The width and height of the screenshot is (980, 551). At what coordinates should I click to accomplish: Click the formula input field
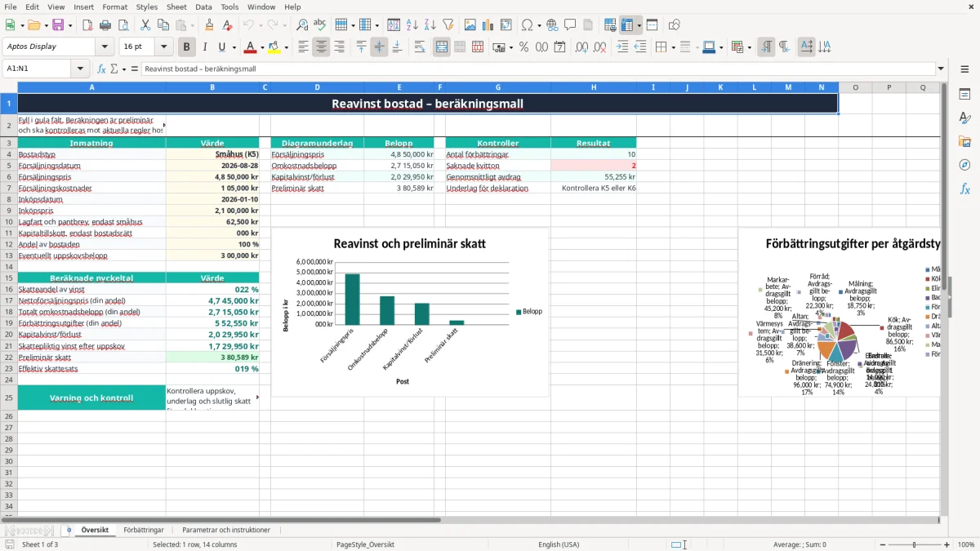pyautogui.click(x=537, y=69)
